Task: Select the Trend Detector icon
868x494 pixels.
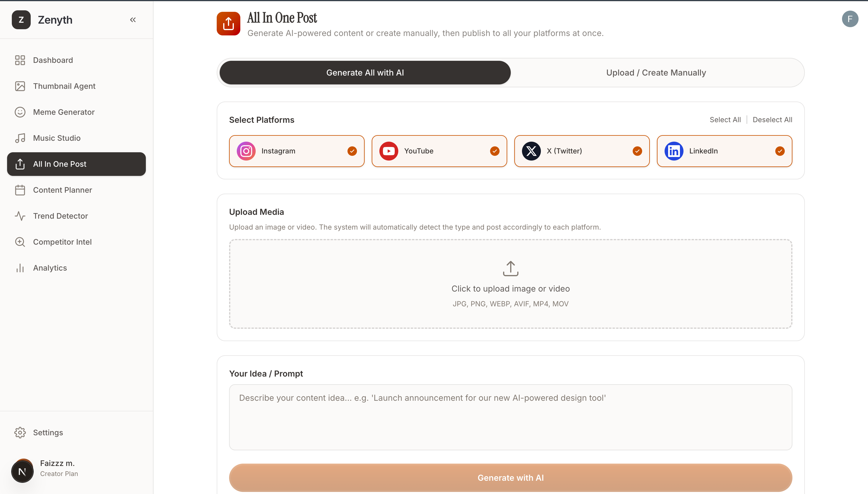Action: [20, 216]
